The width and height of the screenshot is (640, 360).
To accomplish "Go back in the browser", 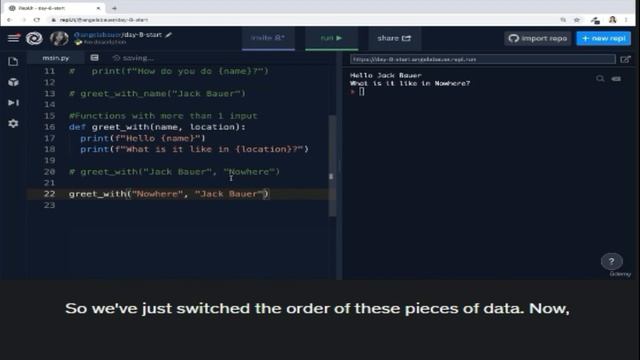I will tap(9, 20).
